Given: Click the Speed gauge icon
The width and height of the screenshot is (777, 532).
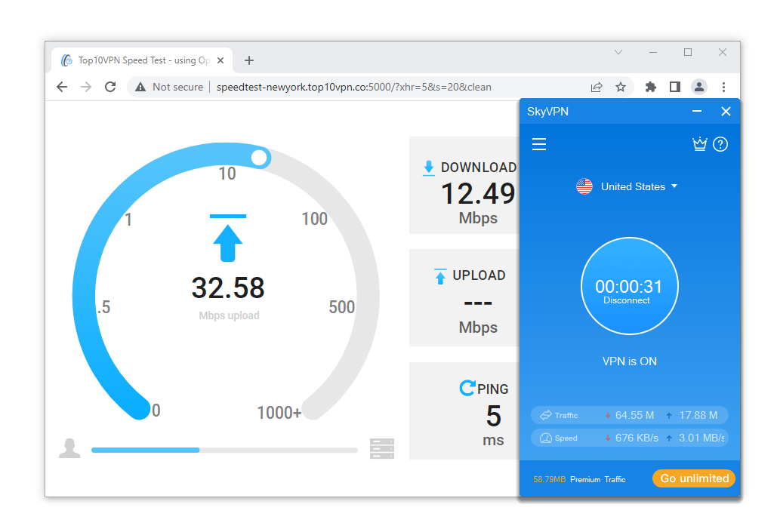Looking at the screenshot, I should [x=545, y=438].
